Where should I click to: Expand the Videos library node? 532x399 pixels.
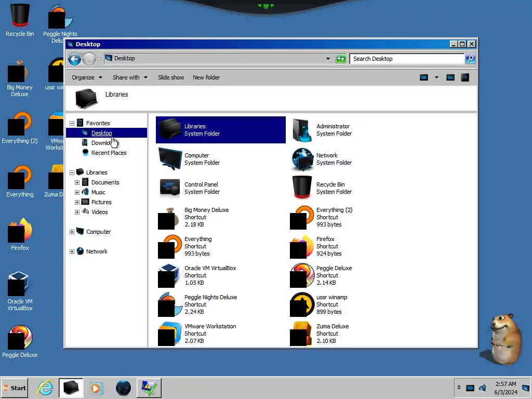pos(77,212)
